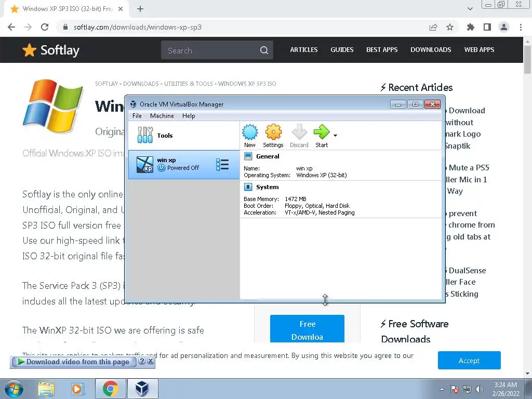532x399 pixels.
Task: Show hidden tray icons arrow
Action: (442, 390)
